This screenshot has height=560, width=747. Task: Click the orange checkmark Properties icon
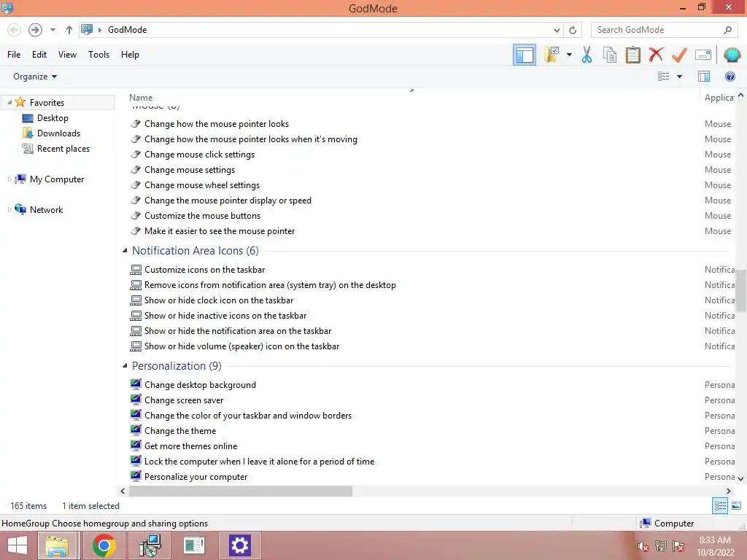(x=679, y=55)
